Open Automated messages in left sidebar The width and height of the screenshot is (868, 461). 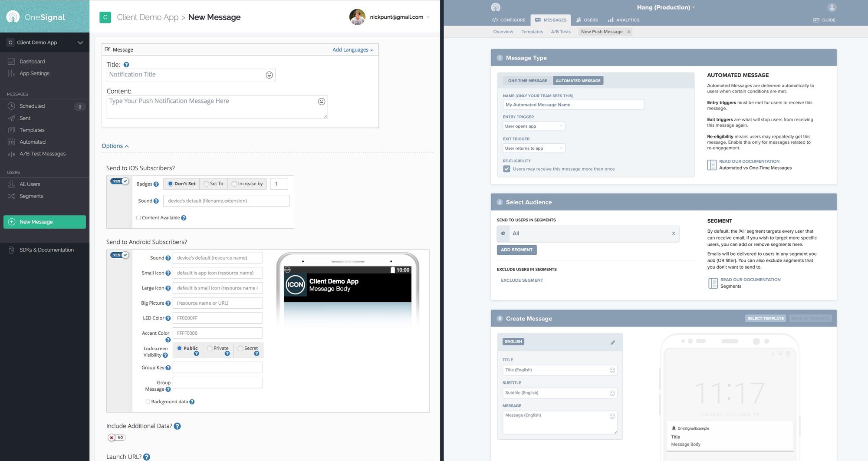pyautogui.click(x=32, y=142)
